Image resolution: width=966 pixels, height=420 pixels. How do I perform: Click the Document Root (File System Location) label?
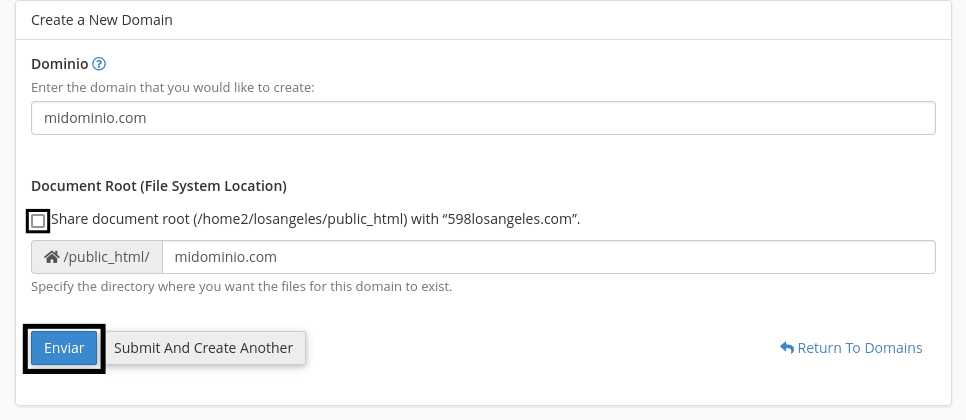coord(159,186)
